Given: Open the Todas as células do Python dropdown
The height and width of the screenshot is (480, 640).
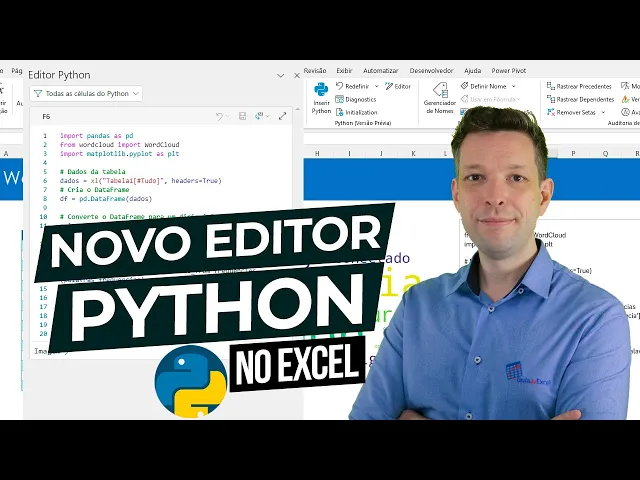Looking at the screenshot, I should tap(86, 93).
